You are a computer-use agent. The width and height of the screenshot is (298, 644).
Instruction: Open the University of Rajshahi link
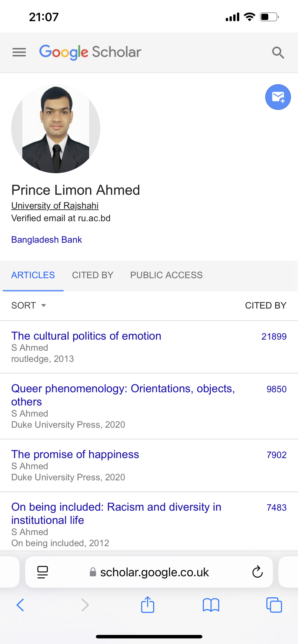point(55,205)
